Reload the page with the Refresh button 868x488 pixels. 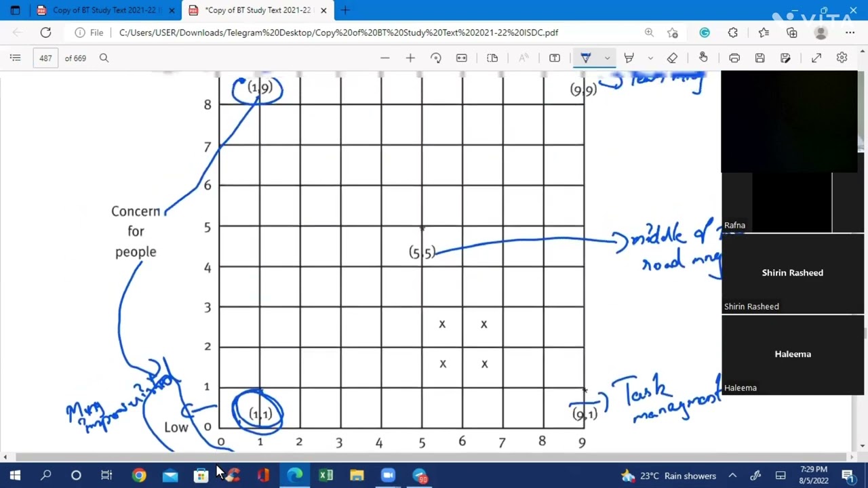point(45,33)
